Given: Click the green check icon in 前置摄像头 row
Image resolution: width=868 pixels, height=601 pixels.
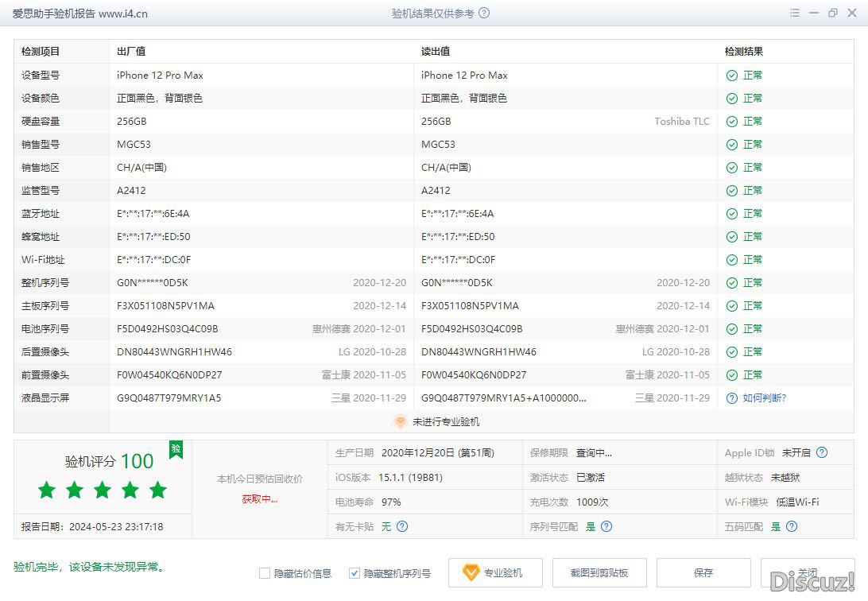Looking at the screenshot, I should pos(732,375).
